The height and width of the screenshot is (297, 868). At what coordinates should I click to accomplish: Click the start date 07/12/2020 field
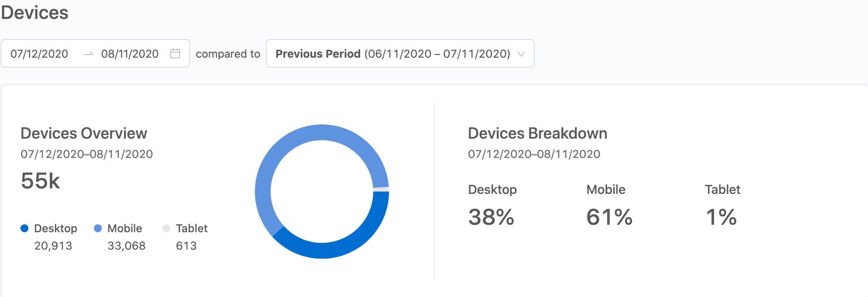tap(39, 54)
